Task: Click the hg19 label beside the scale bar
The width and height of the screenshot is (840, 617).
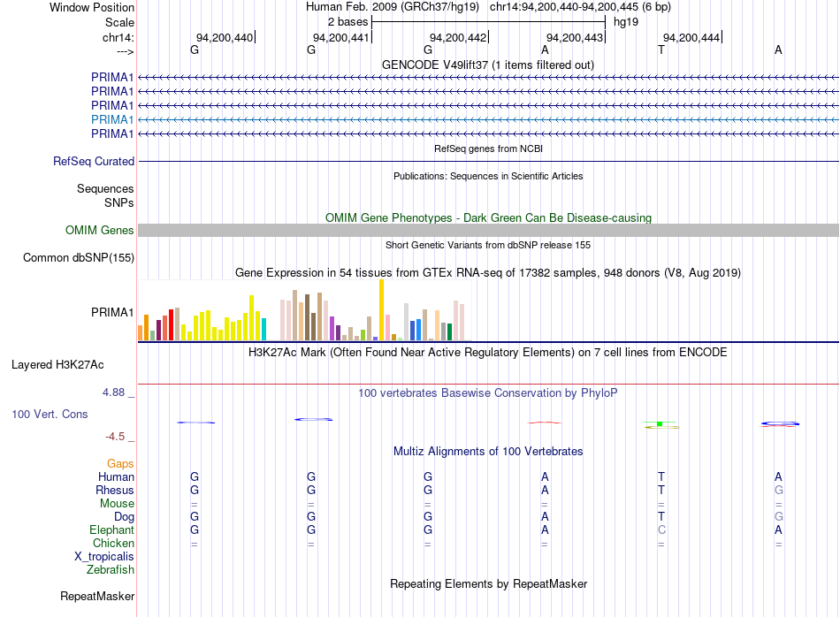Action: click(626, 22)
